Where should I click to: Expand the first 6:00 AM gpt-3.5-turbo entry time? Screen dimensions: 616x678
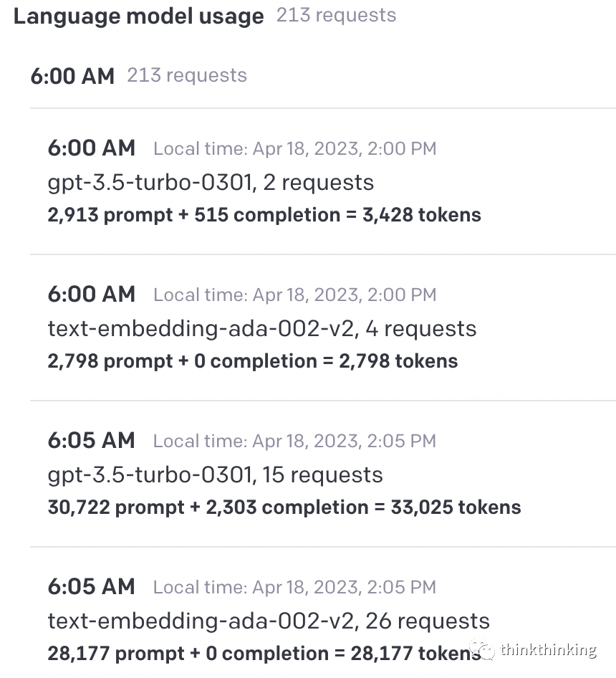click(x=92, y=148)
